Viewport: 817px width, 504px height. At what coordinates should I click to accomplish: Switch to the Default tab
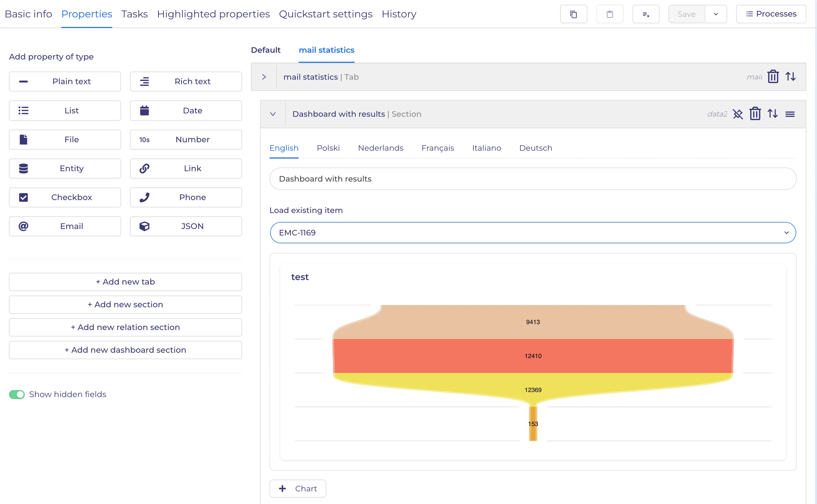click(265, 50)
